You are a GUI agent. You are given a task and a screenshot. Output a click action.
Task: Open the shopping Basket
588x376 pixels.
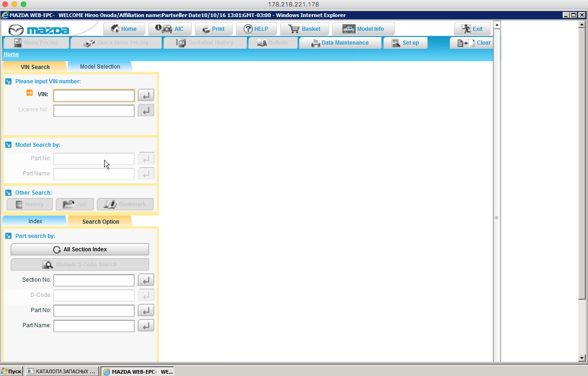[304, 29]
